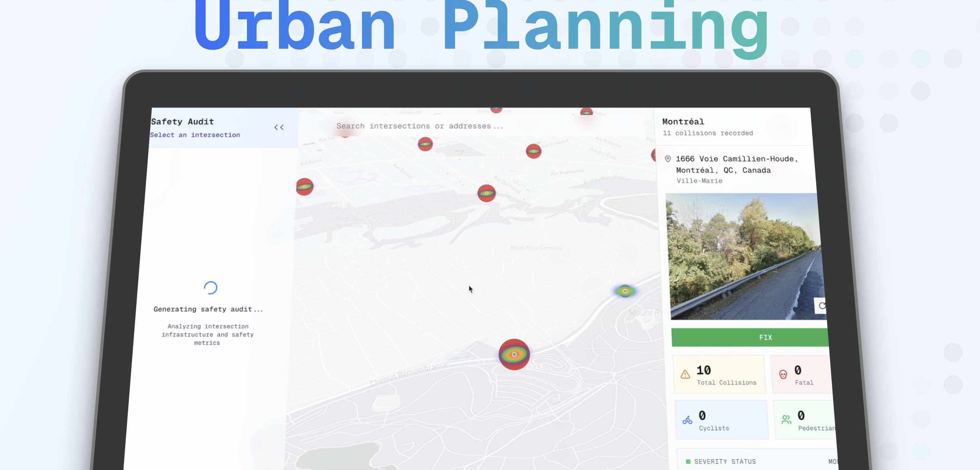Click the Select an intersection link
Screen dimensions: 980x470
(195, 135)
